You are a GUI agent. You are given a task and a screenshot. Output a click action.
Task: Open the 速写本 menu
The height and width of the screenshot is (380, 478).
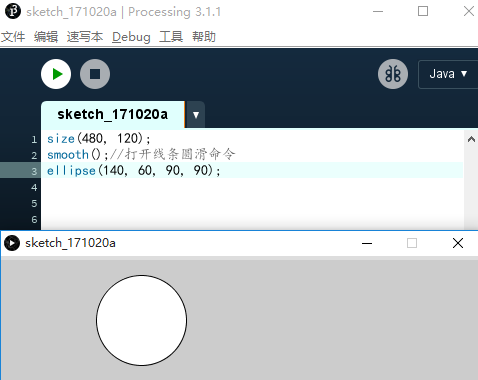pyautogui.click(x=85, y=37)
